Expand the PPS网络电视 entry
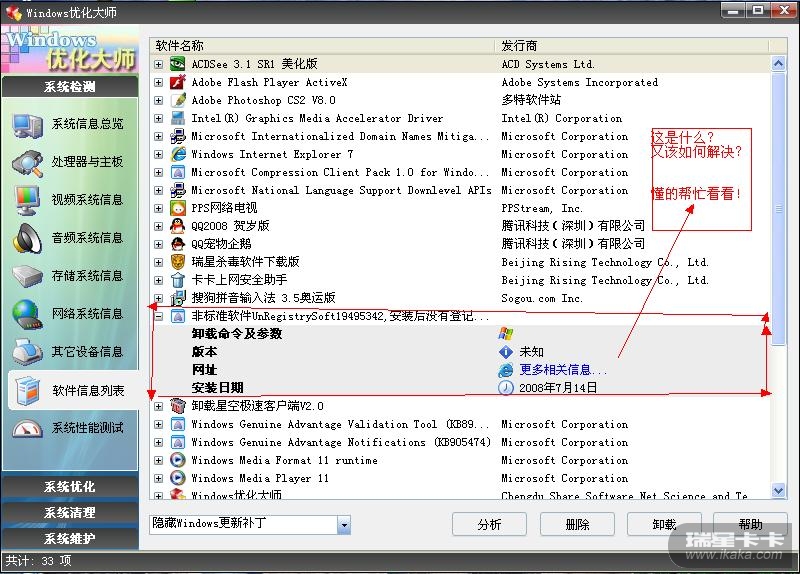The width and height of the screenshot is (800, 574). tap(159, 208)
